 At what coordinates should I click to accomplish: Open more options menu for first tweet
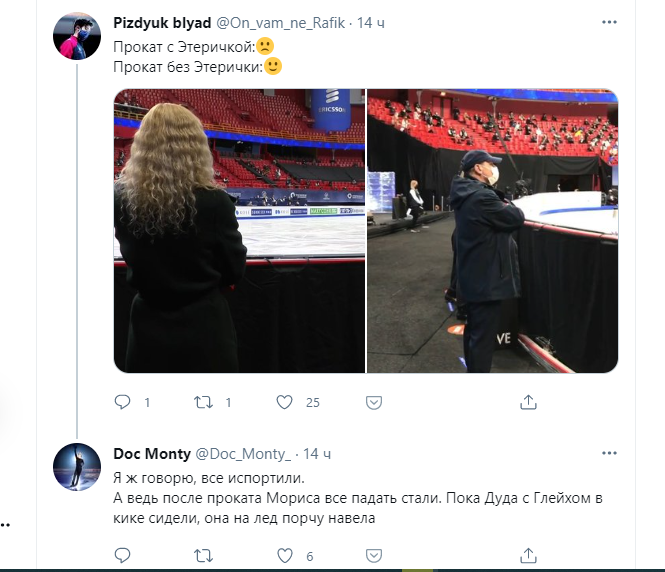[x=610, y=22]
